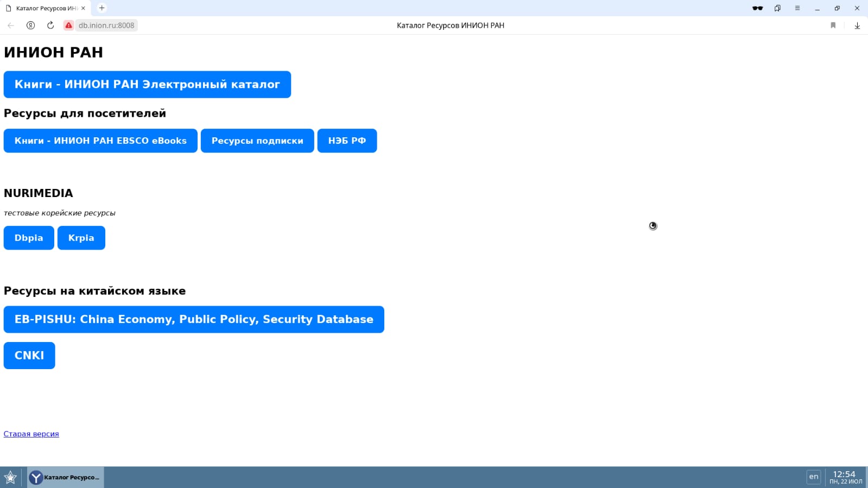This screenshot has width=868, height=488.
Task: Open downloads via the download arrow icon
Action: [857, 26]
